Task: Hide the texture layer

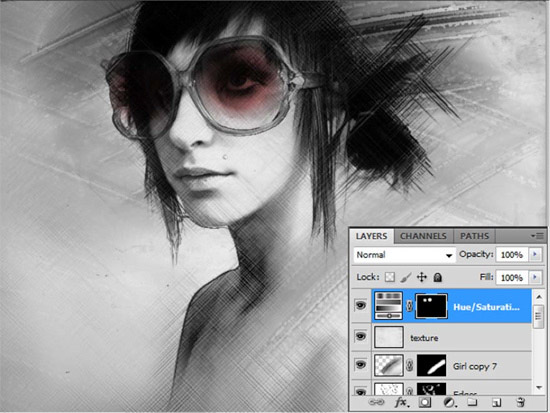Action: 360,337
